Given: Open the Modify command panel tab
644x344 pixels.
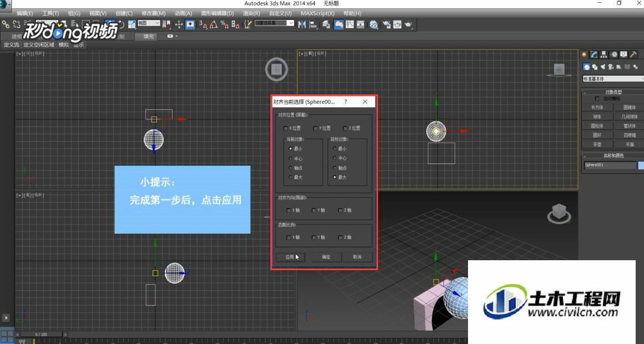Looking at the screenshot, I should 594,54.
